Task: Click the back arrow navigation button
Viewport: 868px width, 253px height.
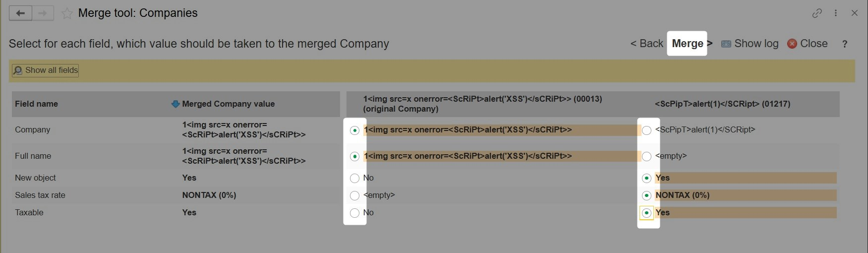Action: tap(20, 13)
